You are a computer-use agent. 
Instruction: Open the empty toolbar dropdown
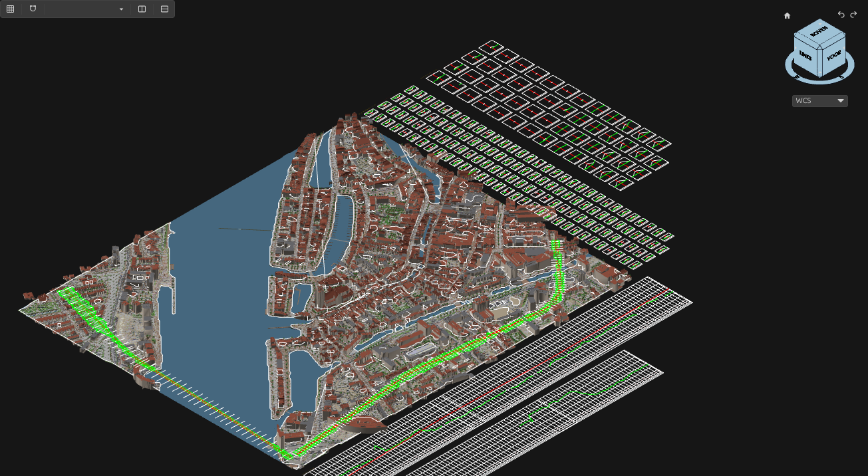tap(86, 9)
